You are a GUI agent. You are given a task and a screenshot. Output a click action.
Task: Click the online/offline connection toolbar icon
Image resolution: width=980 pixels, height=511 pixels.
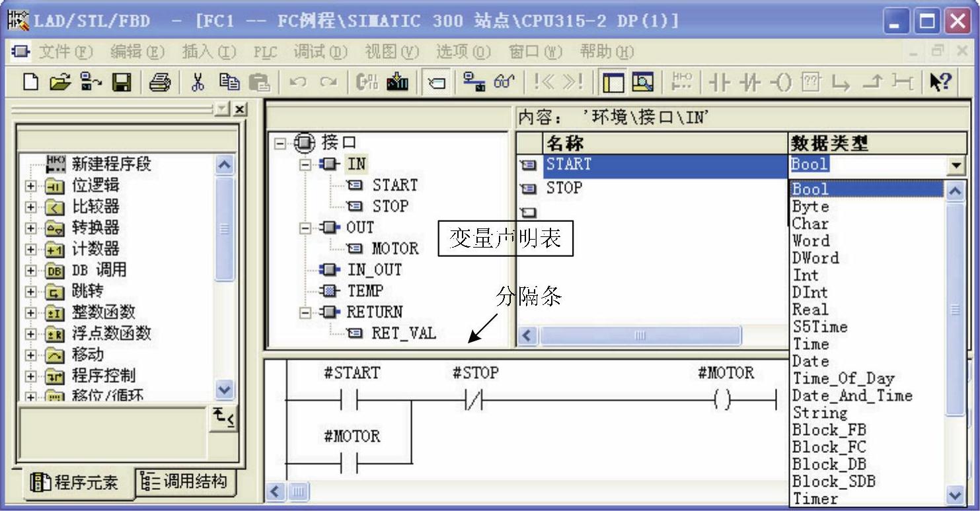coord(473,82)
